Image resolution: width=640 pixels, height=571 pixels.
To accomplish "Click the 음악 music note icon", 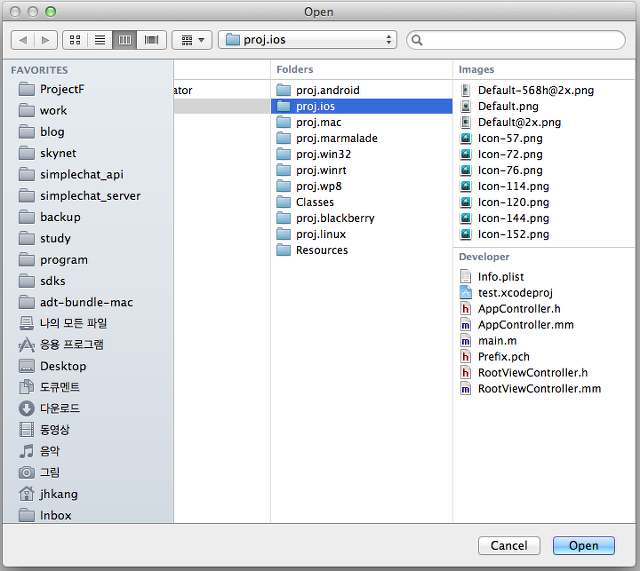I will coord(27,451).
